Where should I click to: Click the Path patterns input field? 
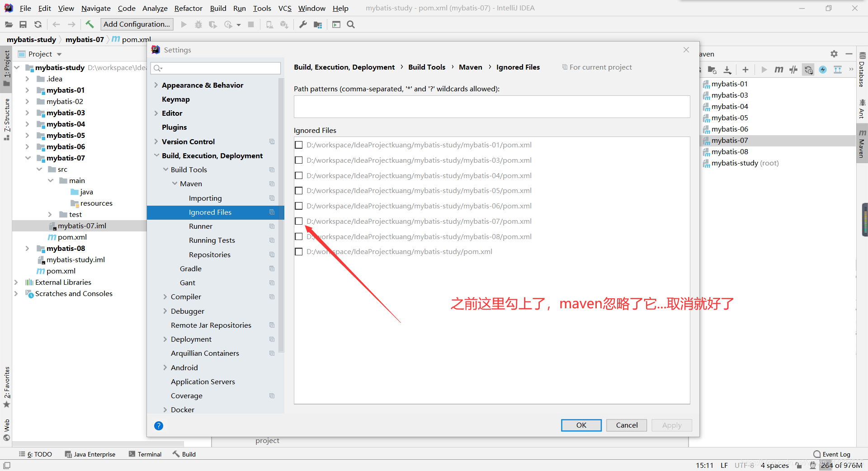[492, 107]
